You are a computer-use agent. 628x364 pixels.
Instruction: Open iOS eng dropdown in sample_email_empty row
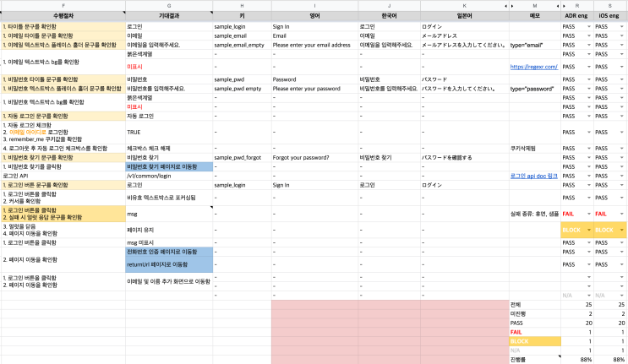coord(621,46)
